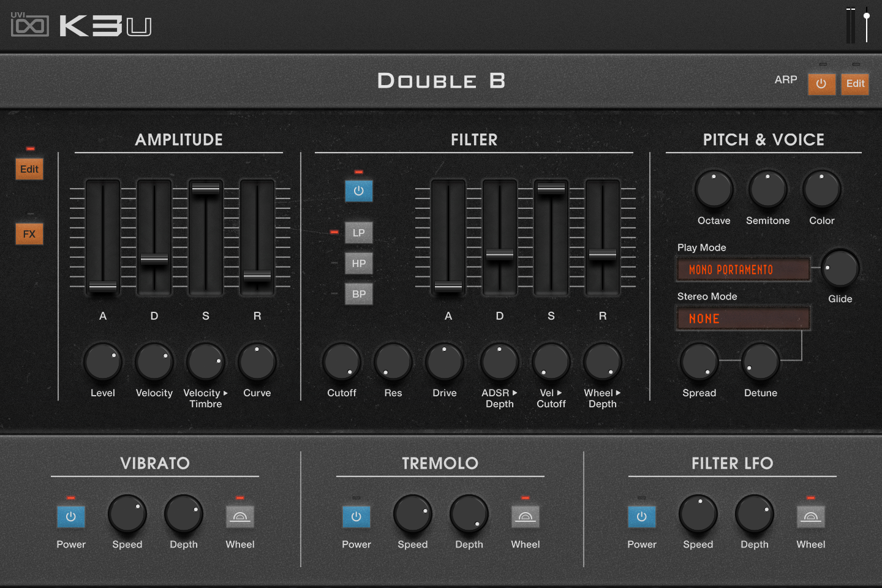Open the ARP Edit panel
Image resolution: width=882 pixels, height=588 pixels.
[x=855, y=84]
